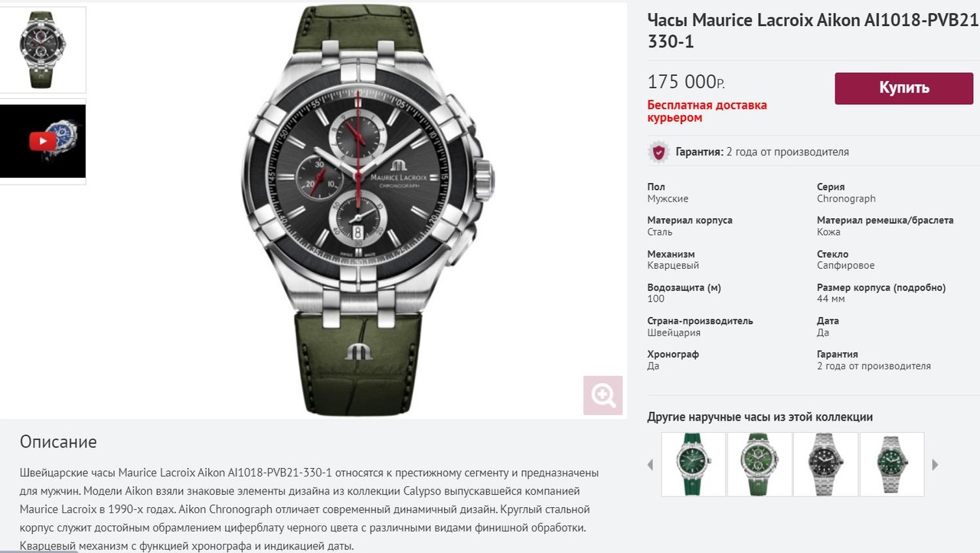Select the first watch photo thumbnail
Screen dimensions: 980x553
[43, 50]
